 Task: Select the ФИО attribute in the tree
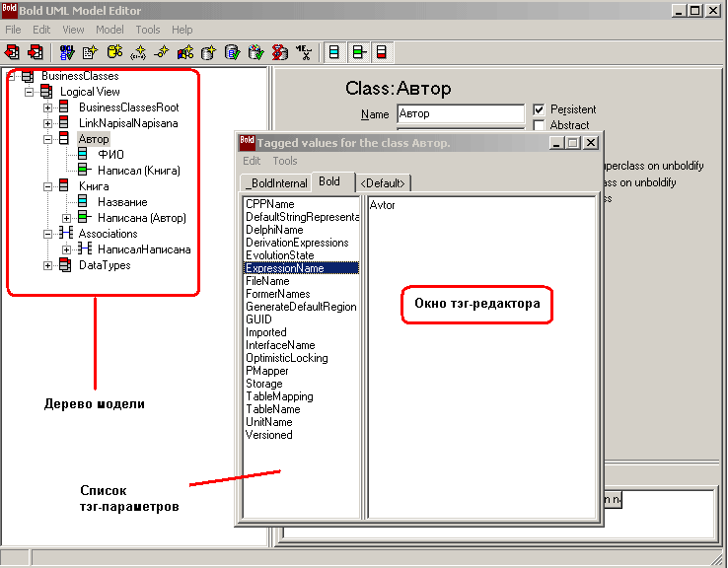point(110,155)
